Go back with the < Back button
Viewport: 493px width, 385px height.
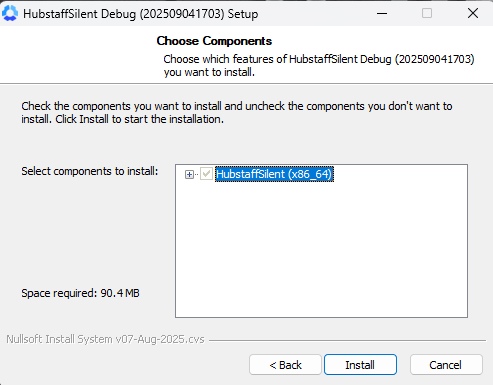click(x=285, y=365)
